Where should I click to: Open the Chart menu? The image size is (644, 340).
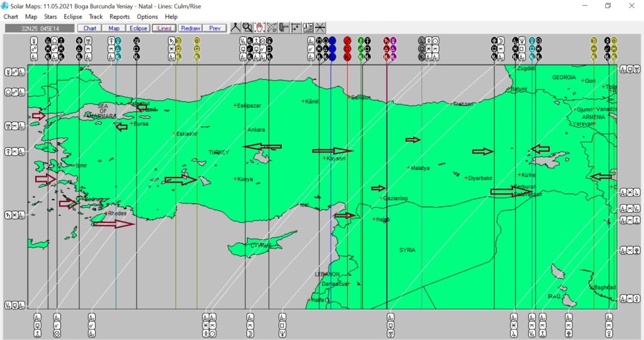[11, 16]
